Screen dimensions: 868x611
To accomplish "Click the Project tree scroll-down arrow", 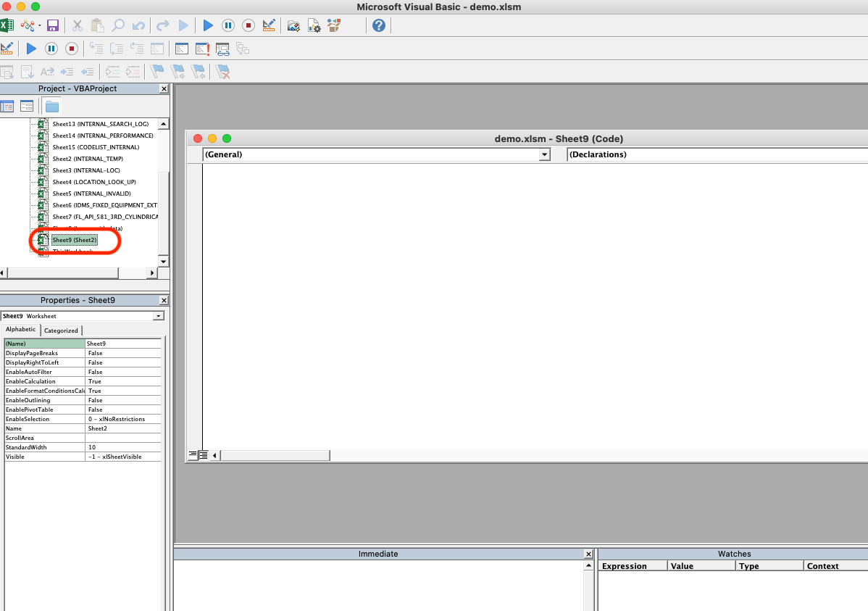I will click(163, 262).
